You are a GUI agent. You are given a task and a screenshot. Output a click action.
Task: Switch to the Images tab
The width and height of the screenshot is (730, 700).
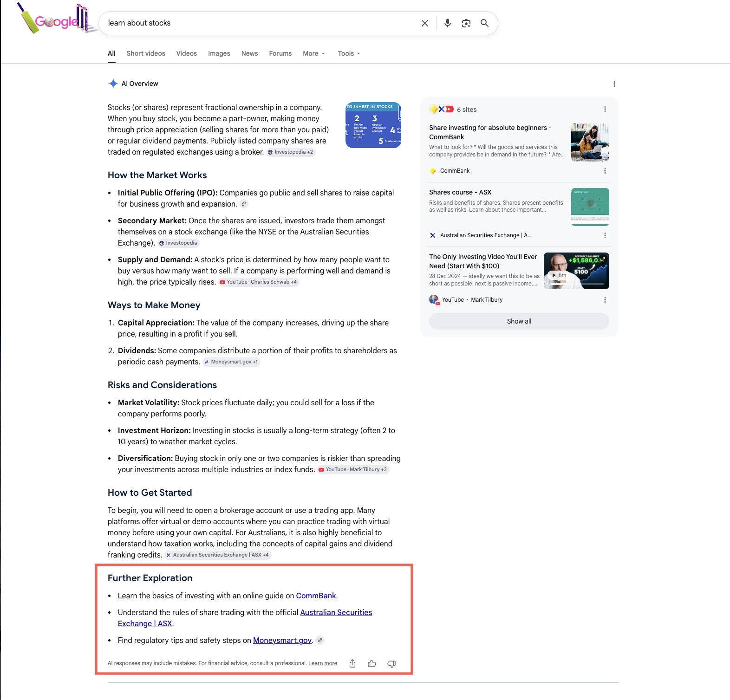click(x=219, y=53)
